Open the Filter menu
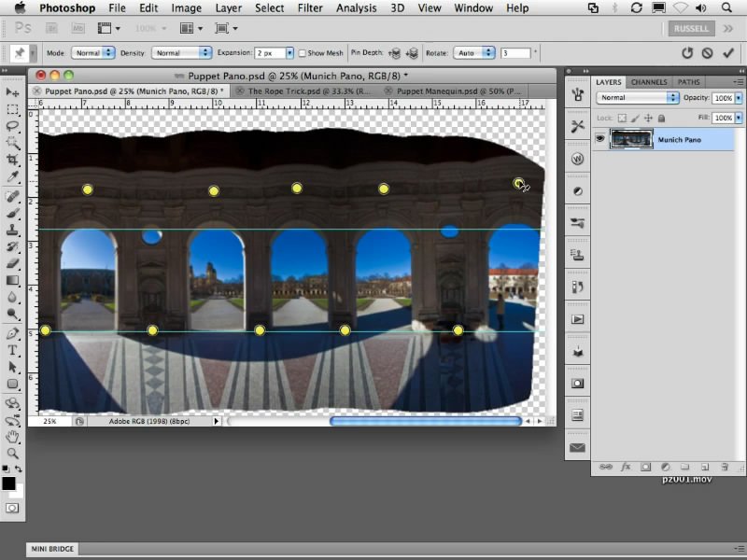747x560 pixels. pyautogui.click(x=312, y=8)
